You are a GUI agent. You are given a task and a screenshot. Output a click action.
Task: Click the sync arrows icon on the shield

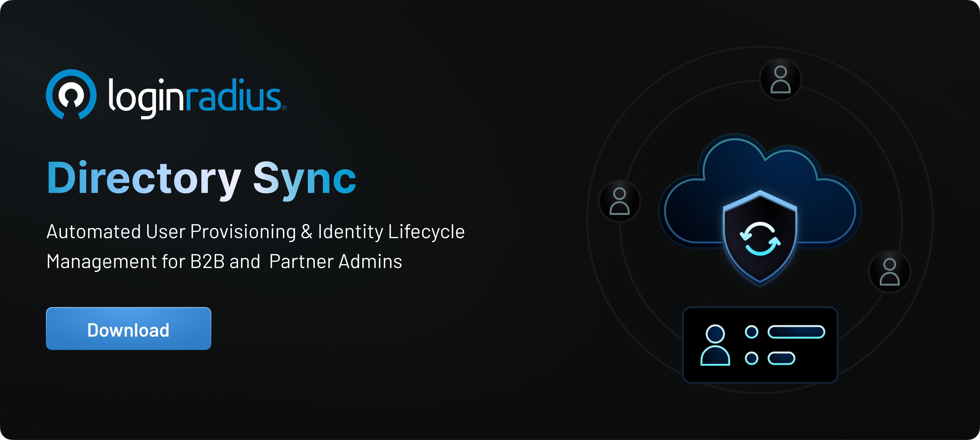(x=760, y=239)
